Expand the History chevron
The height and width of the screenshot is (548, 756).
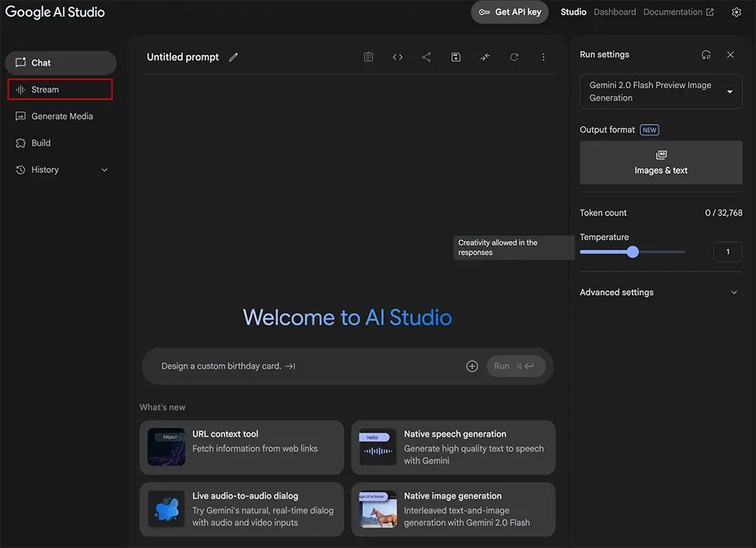pos(104,169)
